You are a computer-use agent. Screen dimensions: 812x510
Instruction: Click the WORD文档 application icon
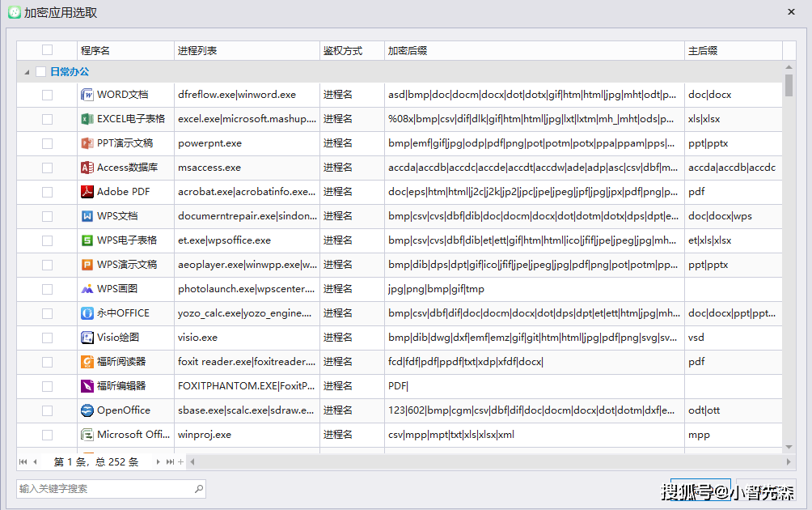pos(87,95)
